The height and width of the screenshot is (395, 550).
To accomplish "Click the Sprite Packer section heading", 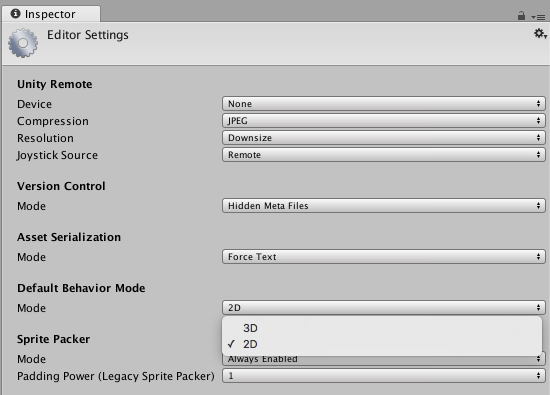I will click(x=53, y=339).
